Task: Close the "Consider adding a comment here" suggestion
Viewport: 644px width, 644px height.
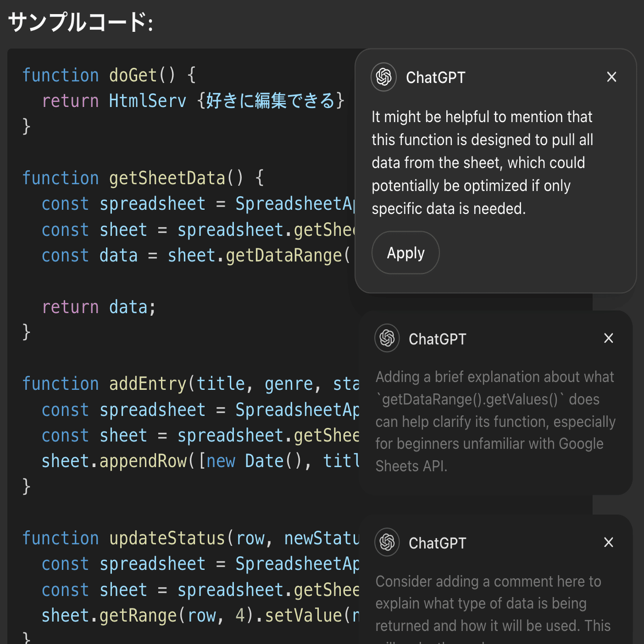Action: [x=609, y=542]
